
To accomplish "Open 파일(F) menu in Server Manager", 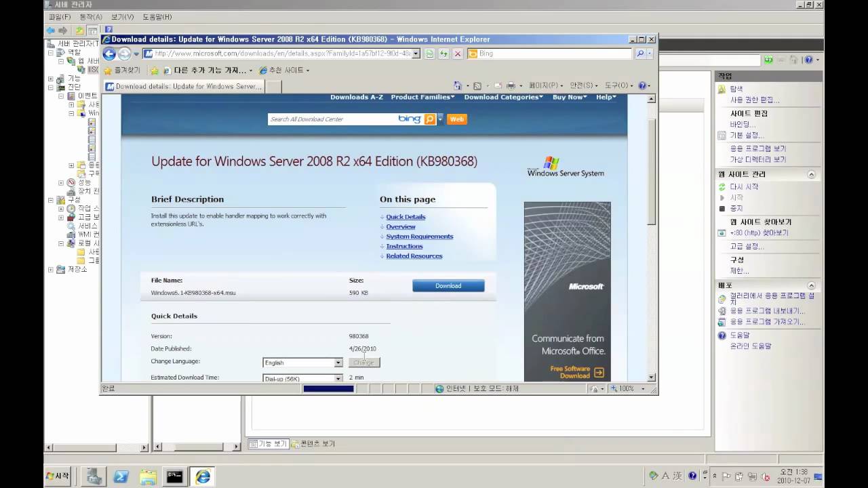I will pos(60,17).
